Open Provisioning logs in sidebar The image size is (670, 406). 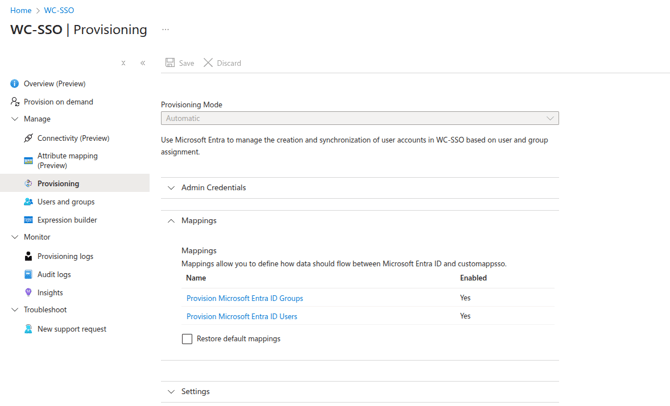coord(65,256)
